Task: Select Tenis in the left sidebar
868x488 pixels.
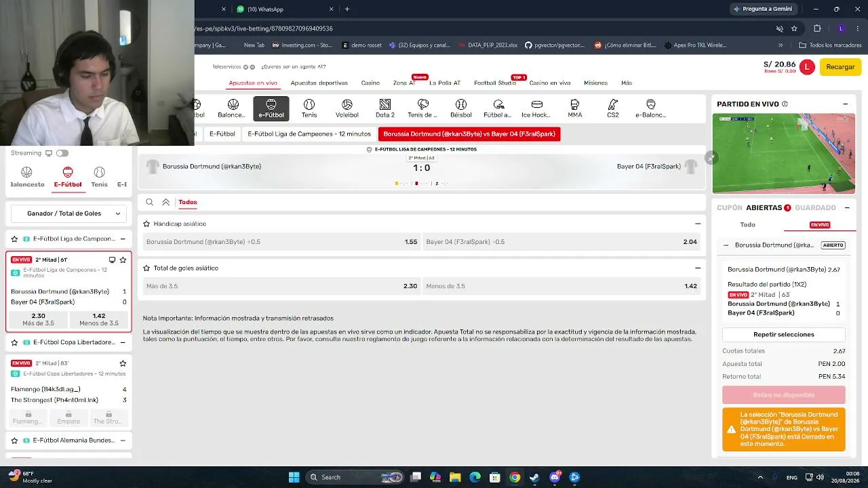Action: tap(99, 177)
